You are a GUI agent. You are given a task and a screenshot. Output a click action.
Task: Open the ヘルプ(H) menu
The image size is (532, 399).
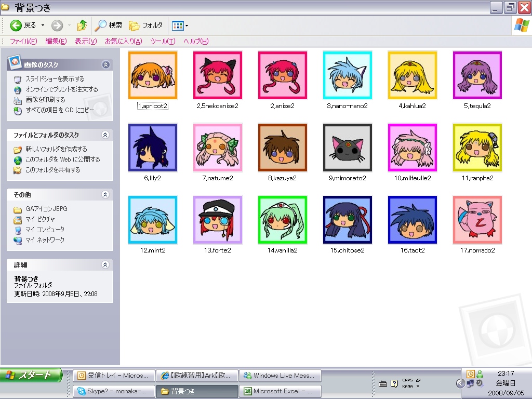[x=196, y=42]
